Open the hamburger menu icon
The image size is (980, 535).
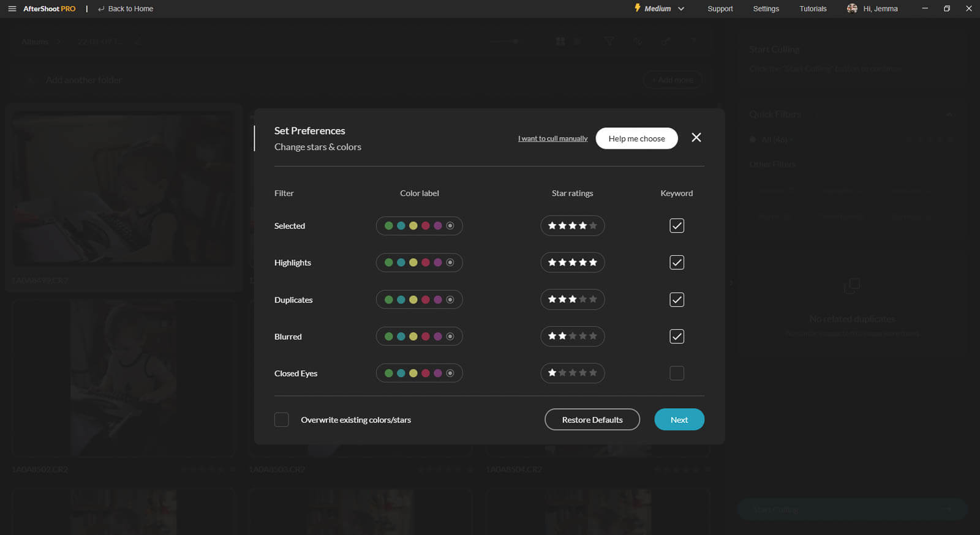pyautogui.click(x=12, y=9)
